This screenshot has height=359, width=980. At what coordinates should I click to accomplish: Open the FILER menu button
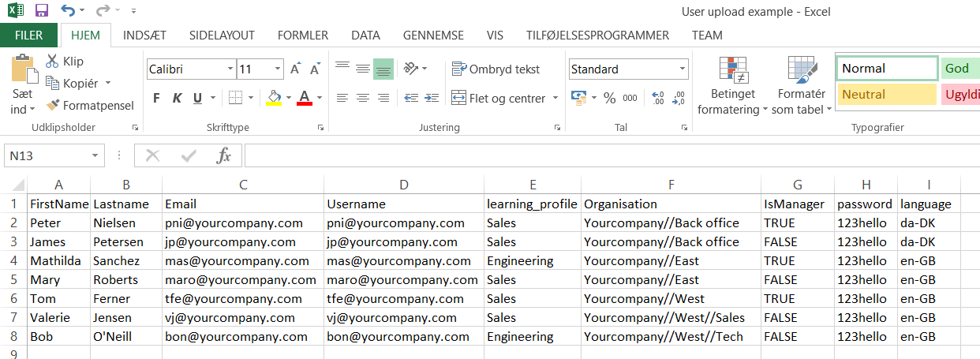click(x=29, y=36)
